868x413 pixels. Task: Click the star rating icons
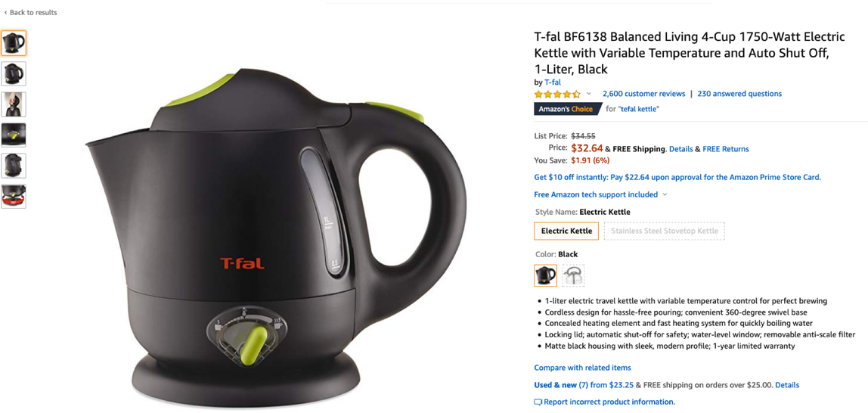[557, 94]
